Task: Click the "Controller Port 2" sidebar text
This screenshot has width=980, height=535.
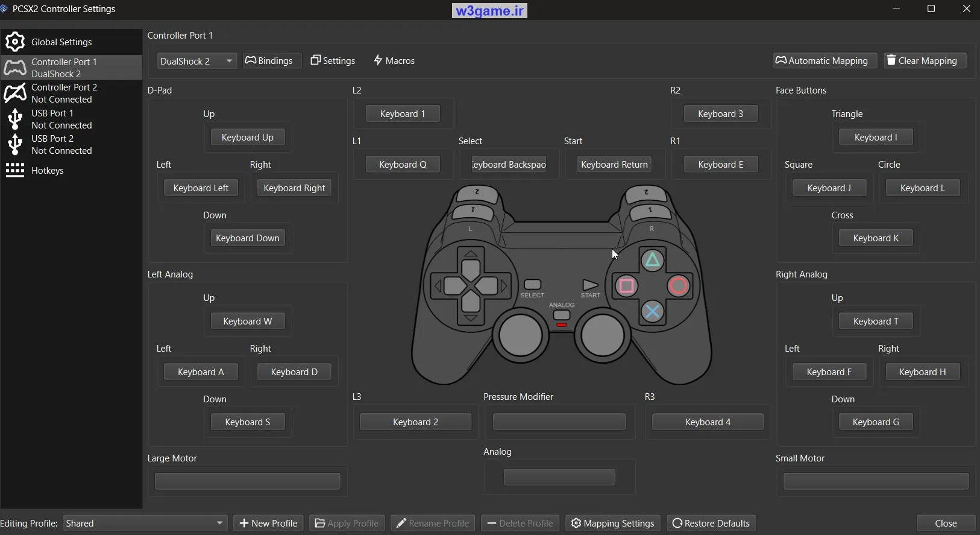Action: 64,87
